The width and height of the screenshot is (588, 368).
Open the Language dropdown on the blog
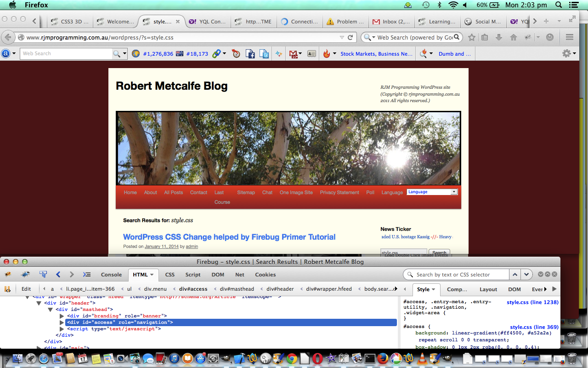(432, 192)
